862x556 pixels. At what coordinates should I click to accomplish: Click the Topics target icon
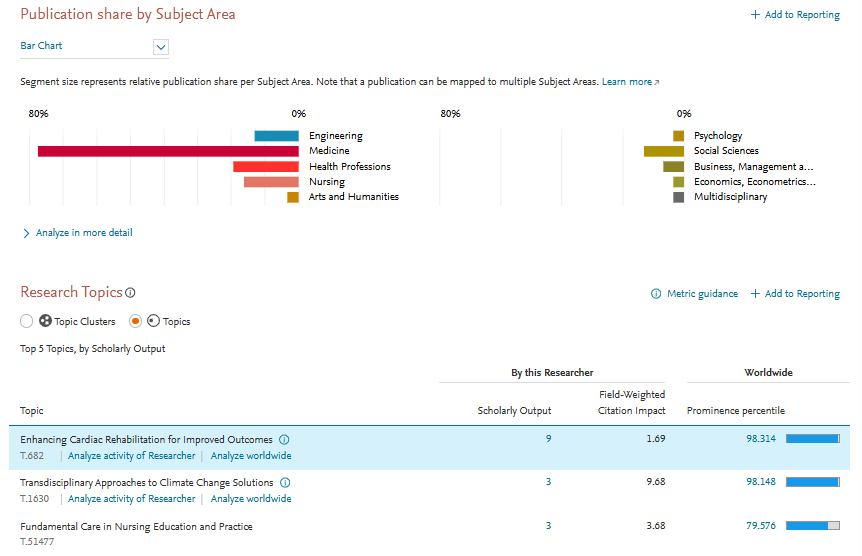pyautogui.click(x=153, y=322)
